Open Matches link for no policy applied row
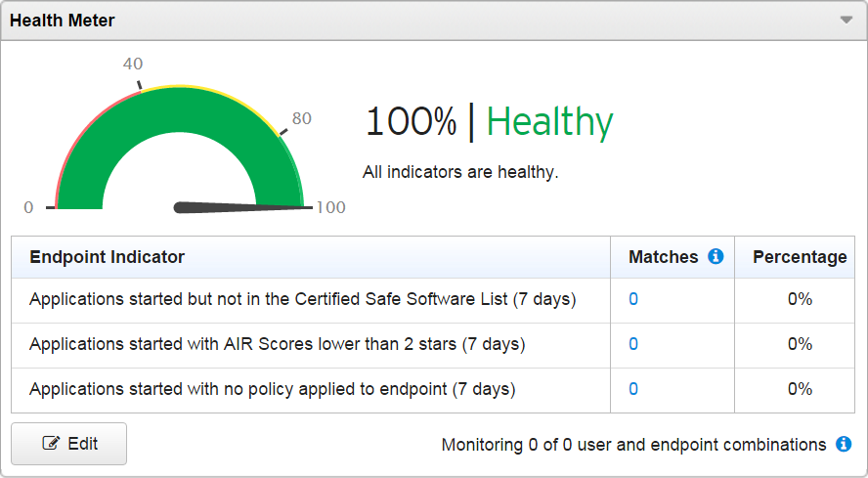Image resolution: width=868 pixels, height=478 pixels. click(633, 389)
